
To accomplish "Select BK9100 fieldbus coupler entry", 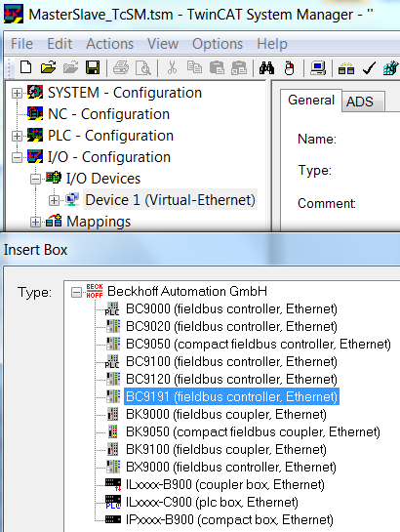I will pyautogui.click(x=226, y=449).
